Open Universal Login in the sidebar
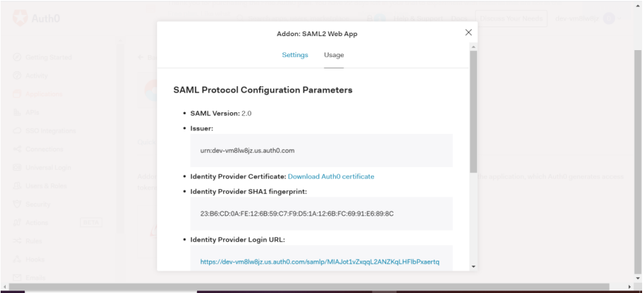Image resolution: width=644 pixels, height=293 pixels. pyautogui.click(x=48, y=167)
